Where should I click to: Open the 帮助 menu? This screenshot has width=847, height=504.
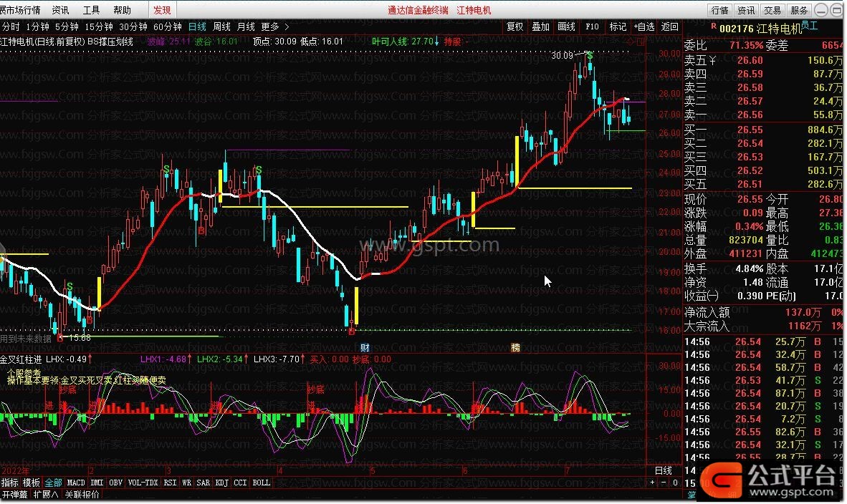pos(122,10)
